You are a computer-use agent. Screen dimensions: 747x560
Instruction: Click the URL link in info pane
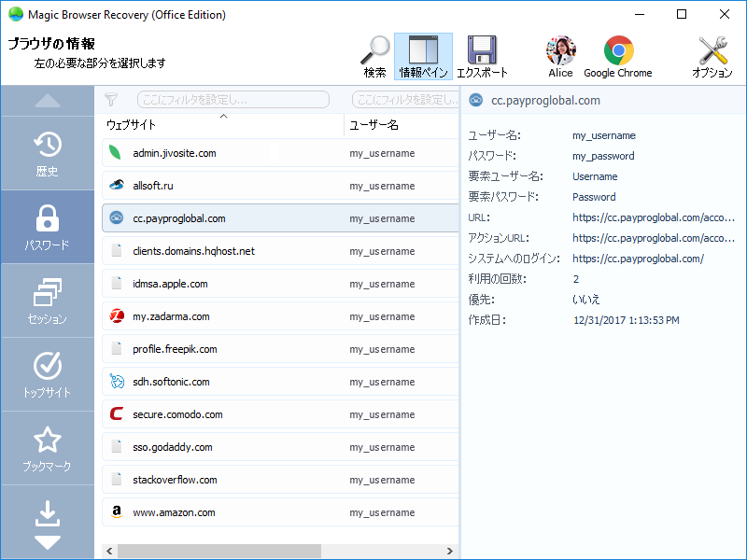pos(654,217)
